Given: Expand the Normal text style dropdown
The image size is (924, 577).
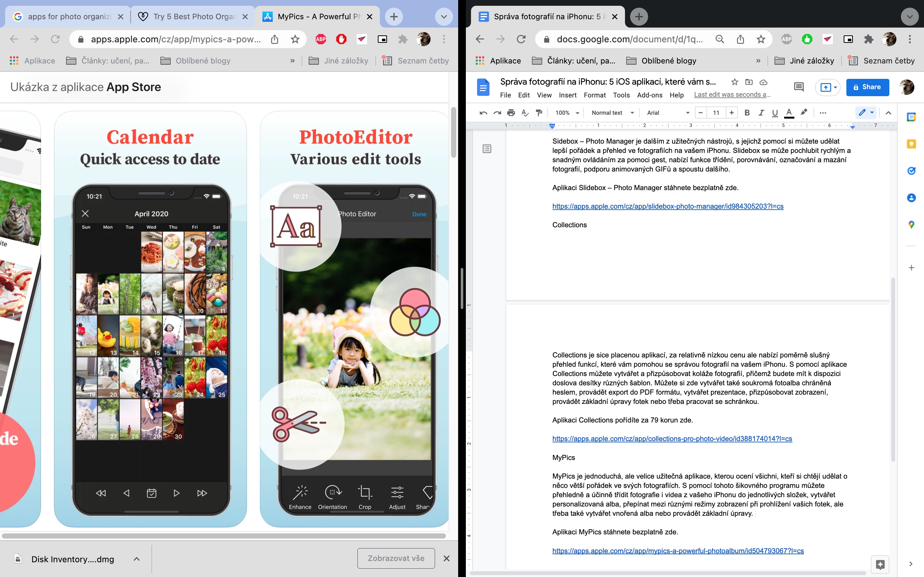Looking at the screenshot, I should click(x=612, y=113).
